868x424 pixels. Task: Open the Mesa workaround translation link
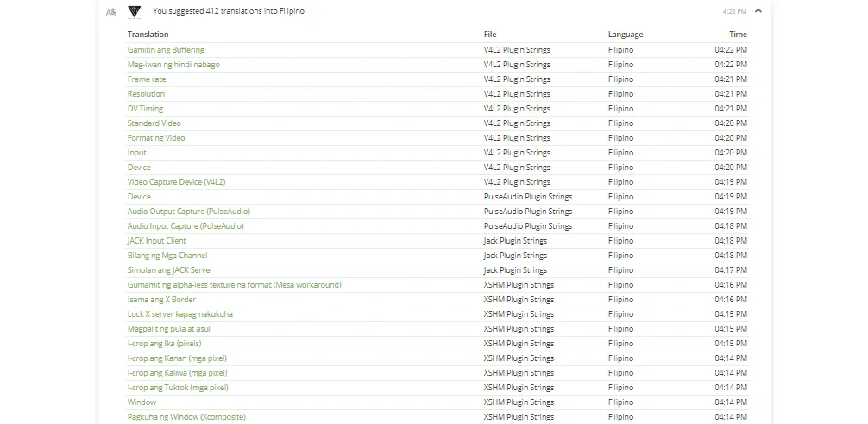coord(234,285)
